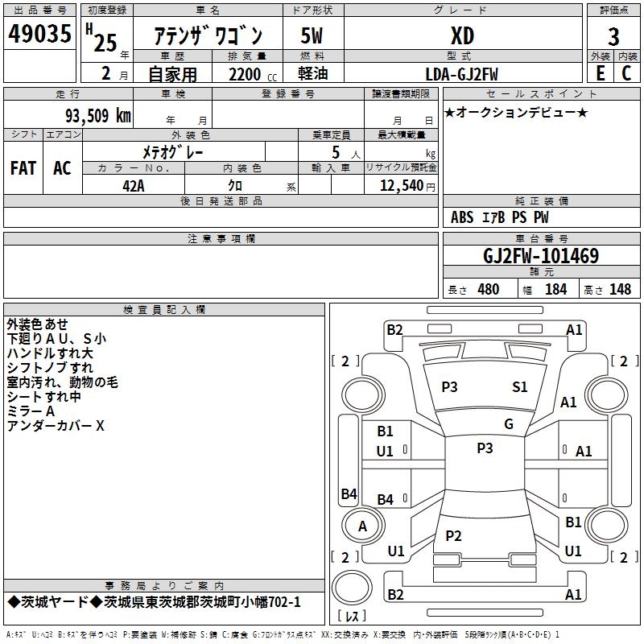Select the P3 mark on the roof

click(485, 448)
